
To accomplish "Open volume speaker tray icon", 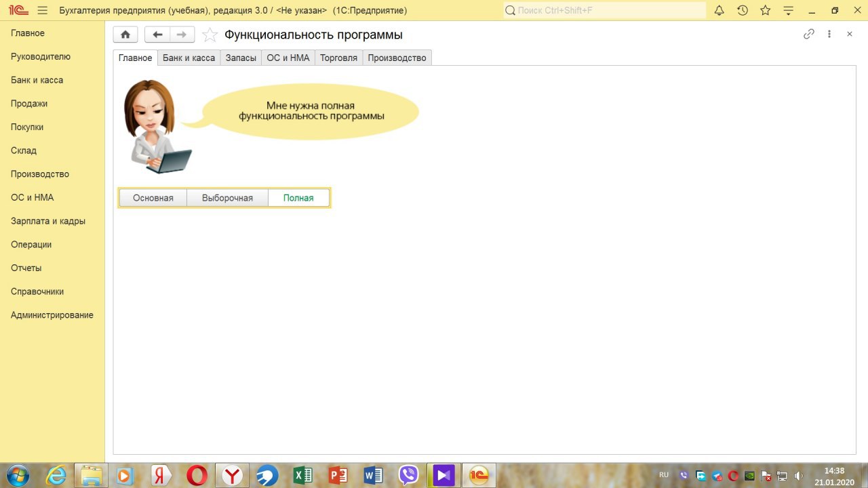I will point(799,476).
